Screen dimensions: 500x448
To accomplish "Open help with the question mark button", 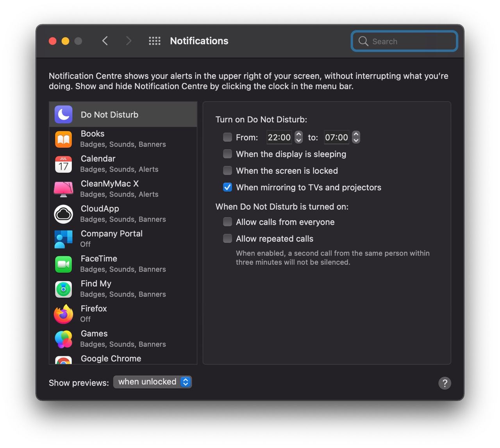I will [445, 383].
